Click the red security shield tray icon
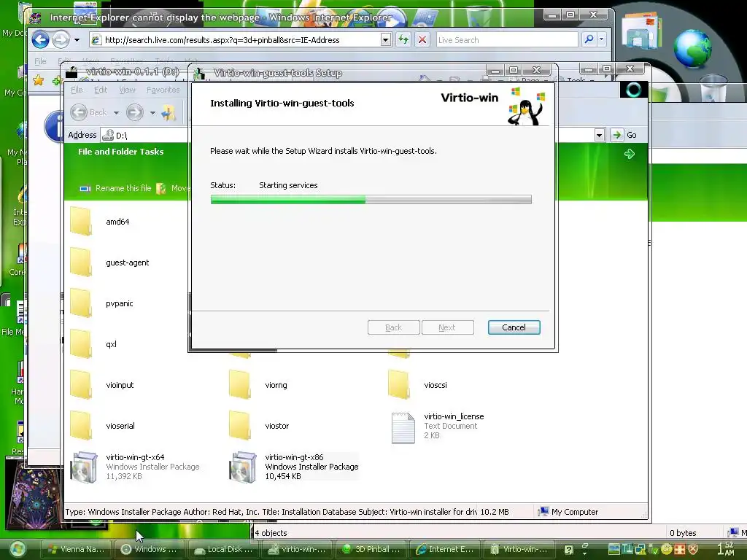This screenshot has width=747, height=560. 693,549
